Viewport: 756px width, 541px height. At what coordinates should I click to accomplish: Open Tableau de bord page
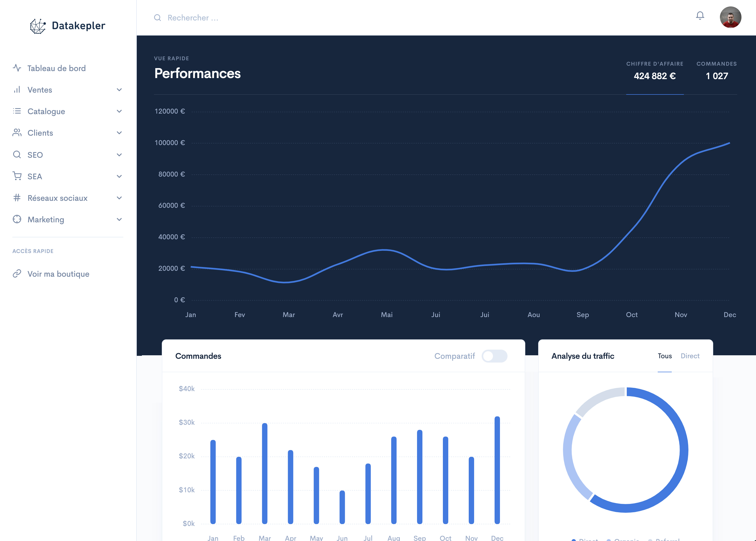tap(56, 68)
